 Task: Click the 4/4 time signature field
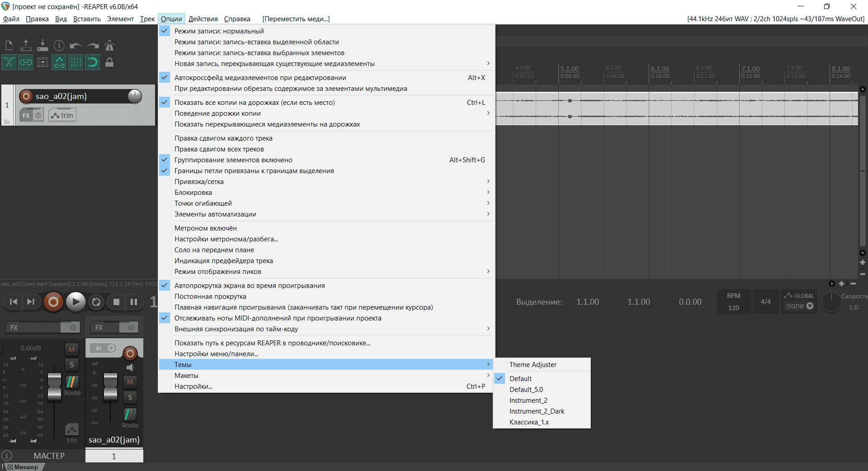click(766, 301)
